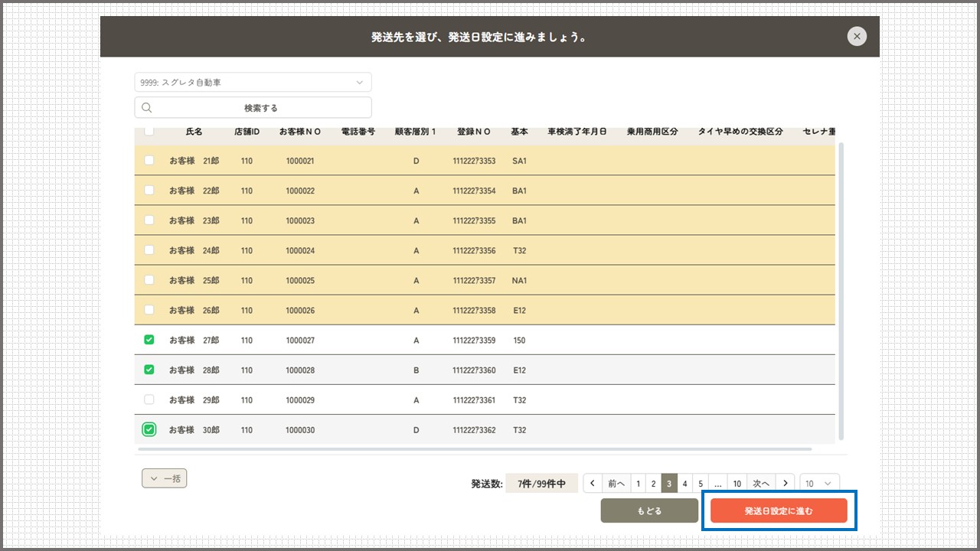Go to page 4
This screenshot has width=980, height=551.
click(685, 484)
